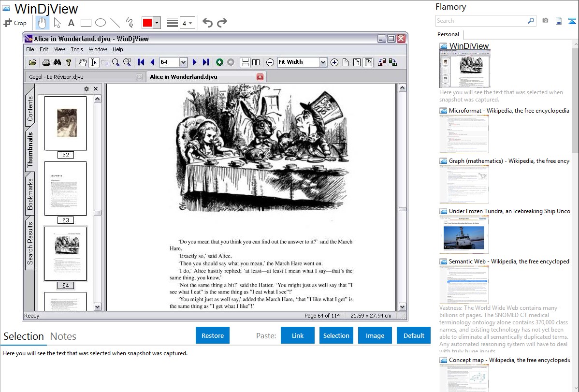Go to the last page

206,62
